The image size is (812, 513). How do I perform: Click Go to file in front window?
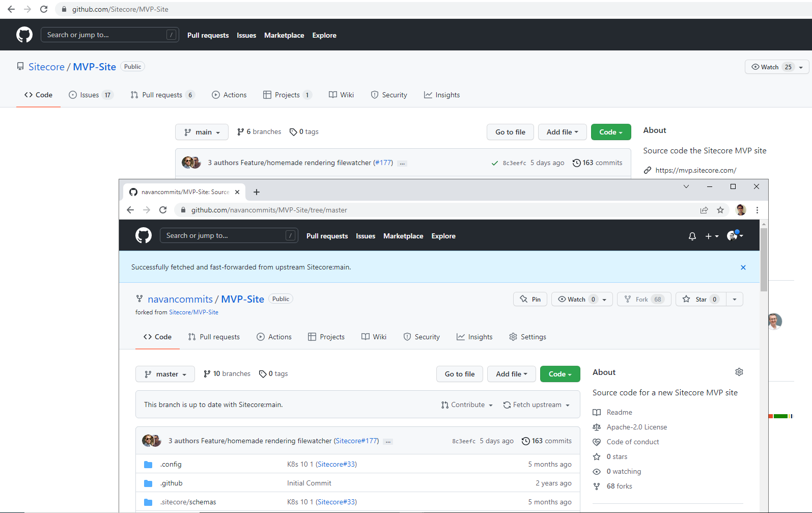[460, 374]
